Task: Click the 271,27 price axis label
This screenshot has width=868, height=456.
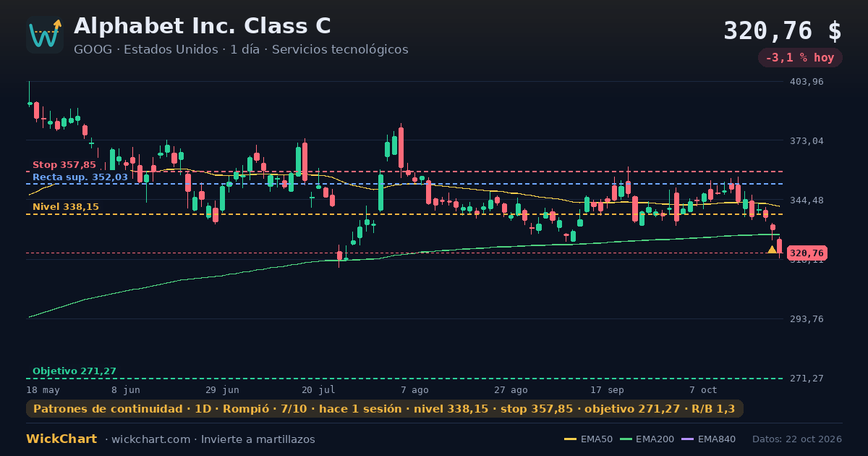Action: 808,379
